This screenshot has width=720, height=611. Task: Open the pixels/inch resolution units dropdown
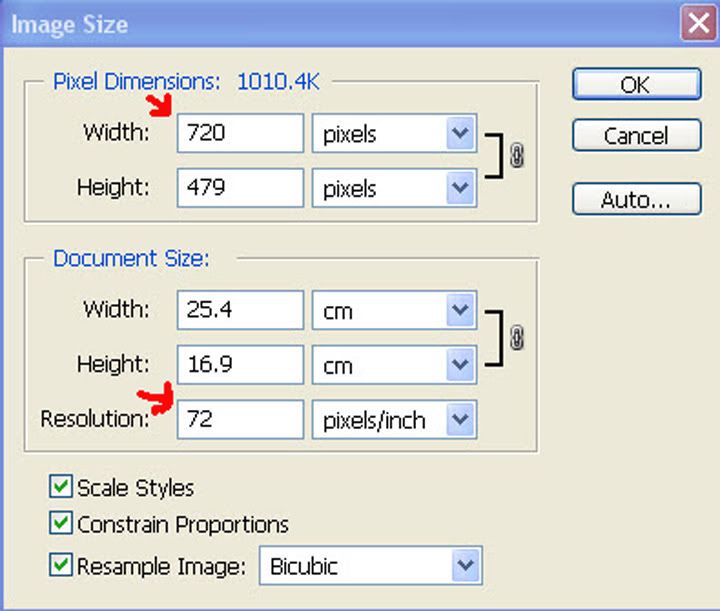point(394,420)
